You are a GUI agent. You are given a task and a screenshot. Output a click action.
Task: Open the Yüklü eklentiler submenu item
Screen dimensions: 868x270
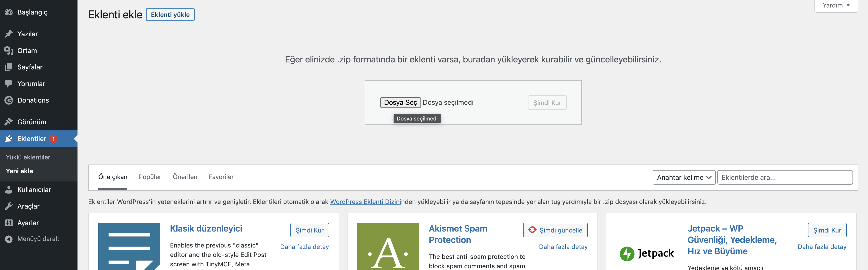(x=28, y=157)
